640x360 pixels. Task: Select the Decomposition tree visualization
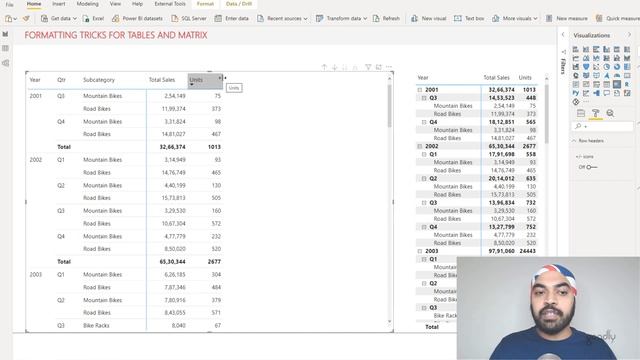(596, 93)
